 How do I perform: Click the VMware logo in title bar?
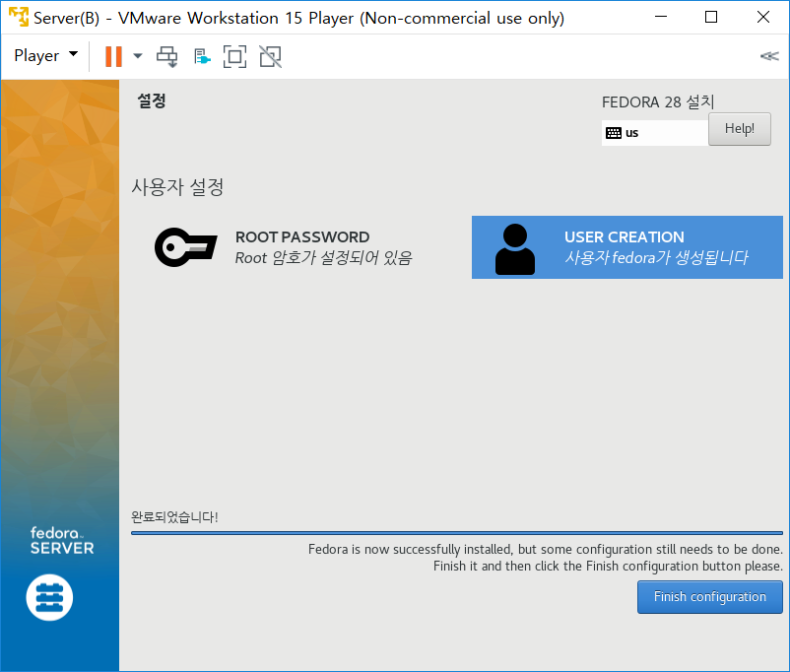point(19,17)
